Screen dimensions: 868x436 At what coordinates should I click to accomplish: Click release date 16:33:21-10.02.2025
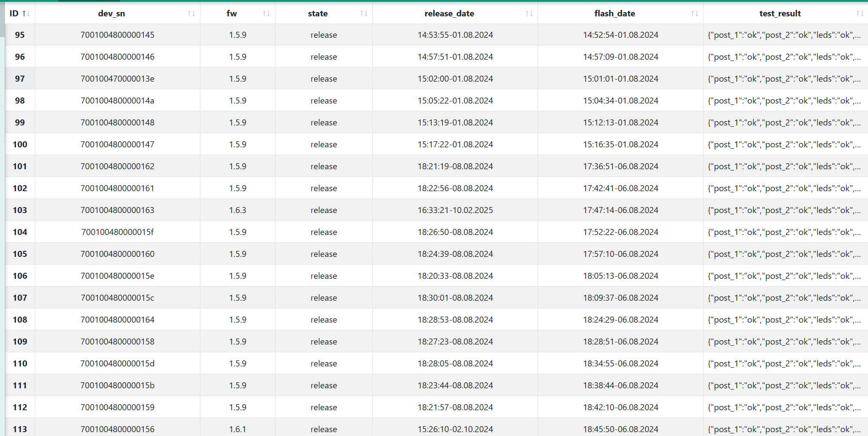click(455, 210)
